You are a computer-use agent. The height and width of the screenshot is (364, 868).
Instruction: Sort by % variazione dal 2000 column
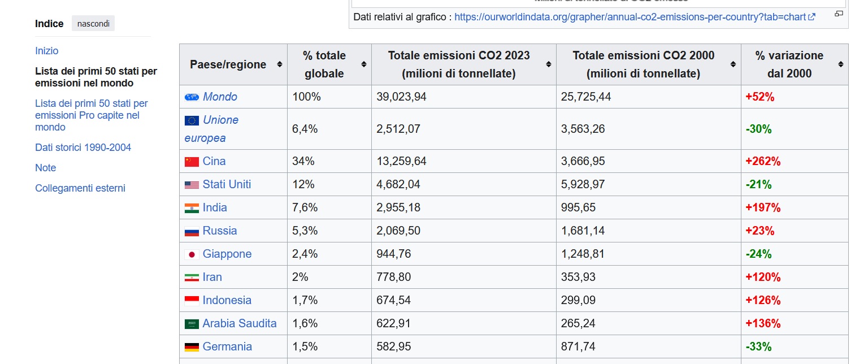[841, 64]
